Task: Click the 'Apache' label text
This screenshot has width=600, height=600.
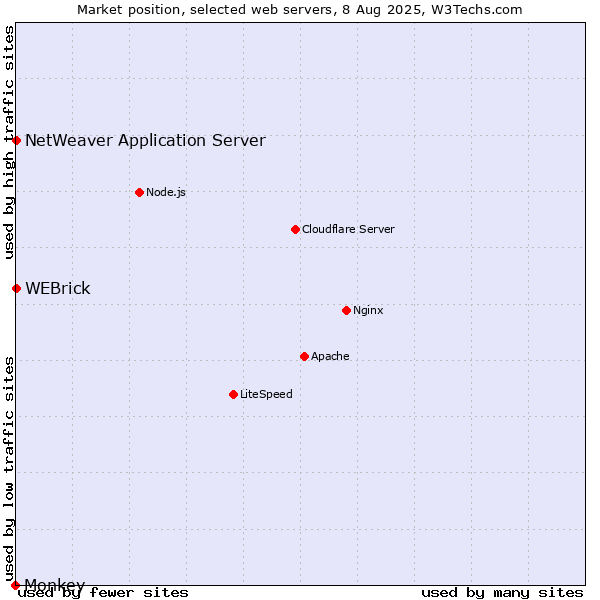Action: [x=330, y=356]
